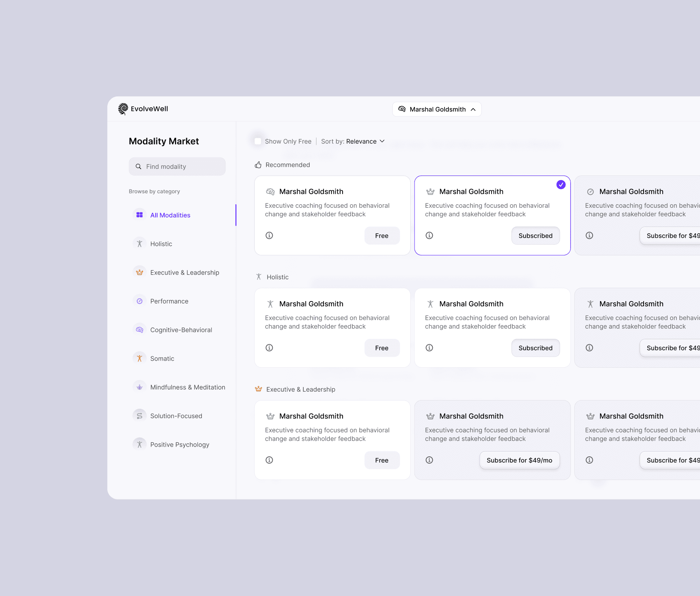Click gauge icon on third Recommended card
This screenshot has height=596, width=700.
point(590,191)
